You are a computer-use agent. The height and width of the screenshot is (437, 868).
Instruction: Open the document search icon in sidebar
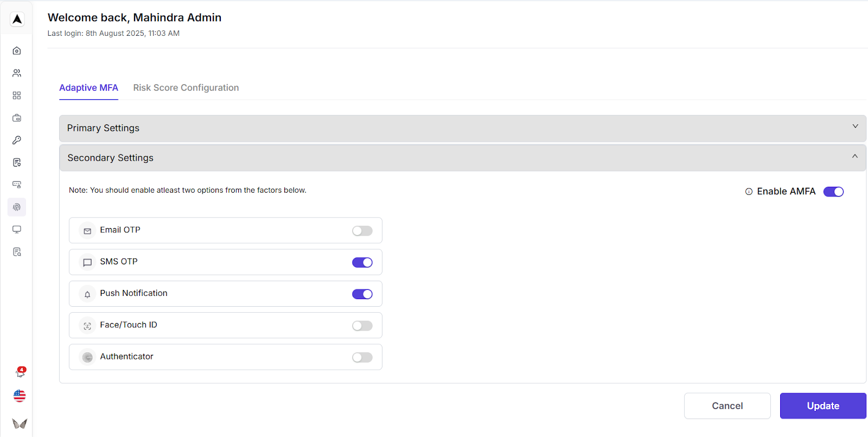pos(17,252)
